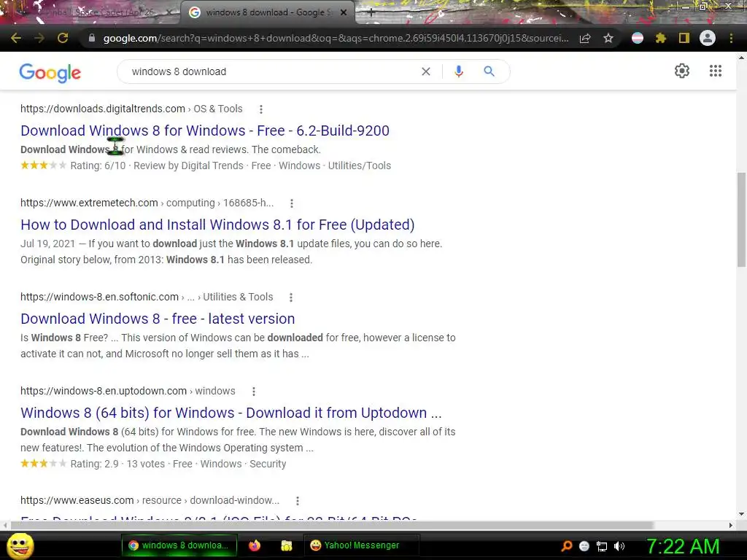Click the horizontal scrollbar at bottom
747x560 pixels.
[x=332, y=525]
